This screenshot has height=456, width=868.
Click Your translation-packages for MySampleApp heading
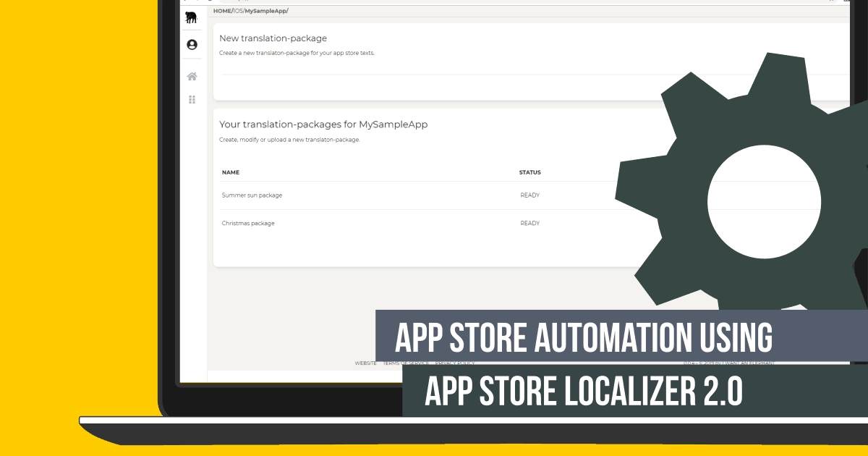click(x=323, y=124)
